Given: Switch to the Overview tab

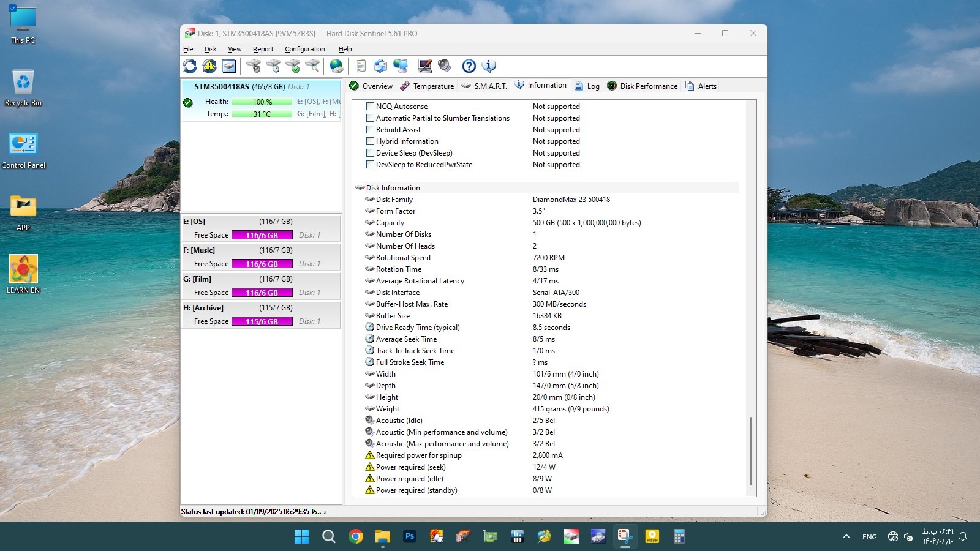Looking at the screenshot, I should pos(371,86).
